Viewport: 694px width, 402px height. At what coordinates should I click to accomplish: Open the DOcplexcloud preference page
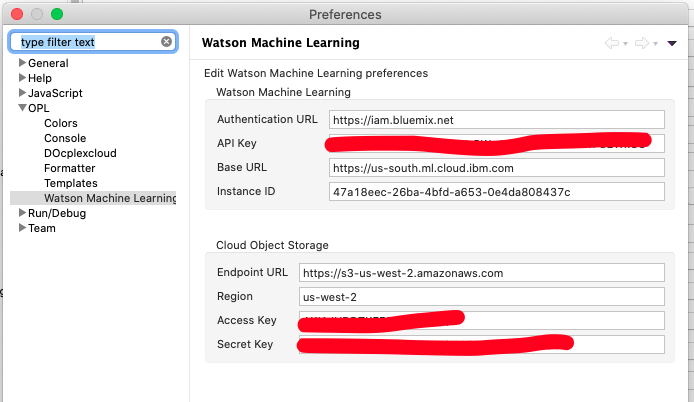click(80, 154)
